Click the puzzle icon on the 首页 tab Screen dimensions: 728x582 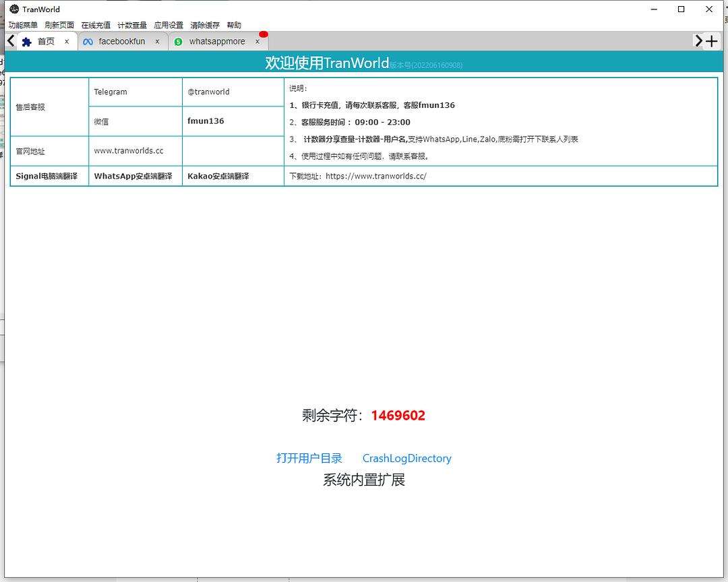[x=26, y=42]
